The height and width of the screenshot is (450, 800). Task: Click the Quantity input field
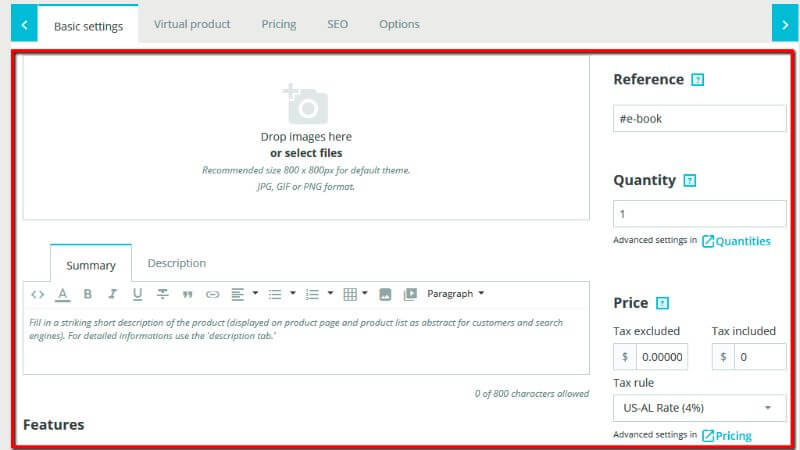tap(699, 214)
